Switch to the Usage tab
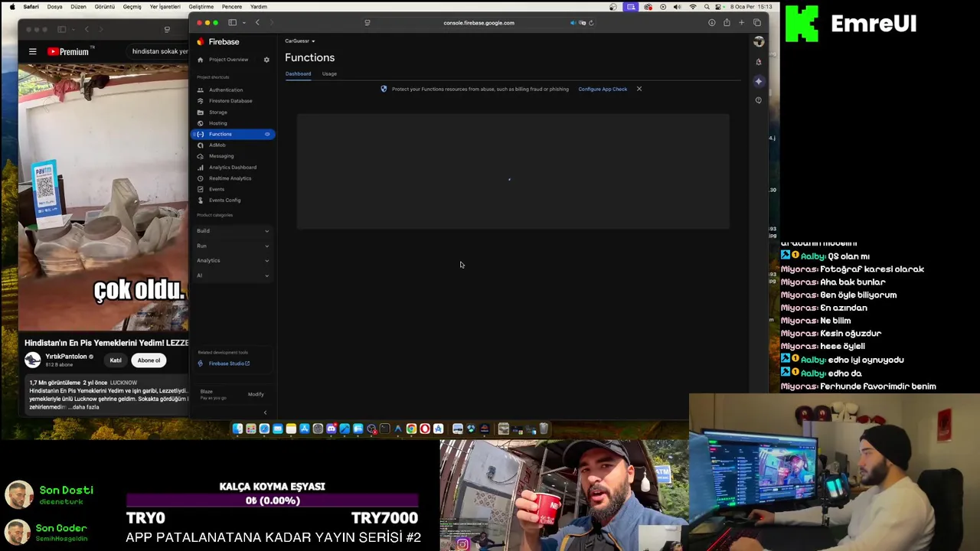The image size is (980, 551). (x=329, y=73)
